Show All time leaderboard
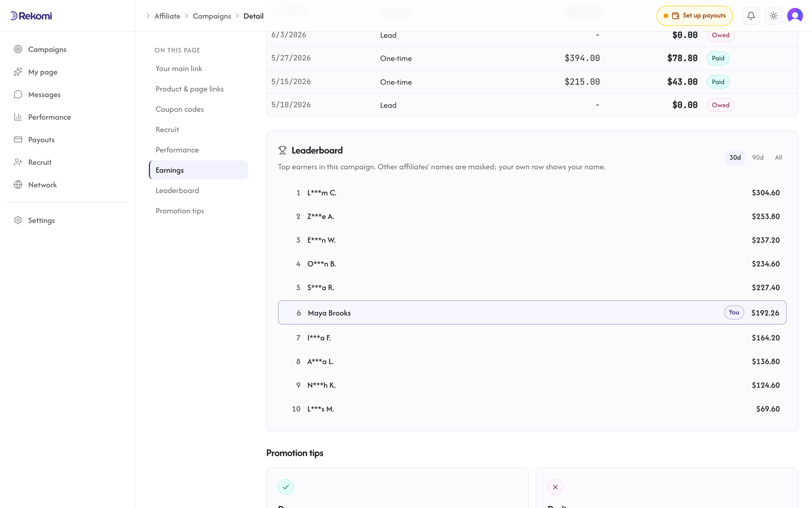The height and width of the screenshot is (508, 812). pos(778,157)
